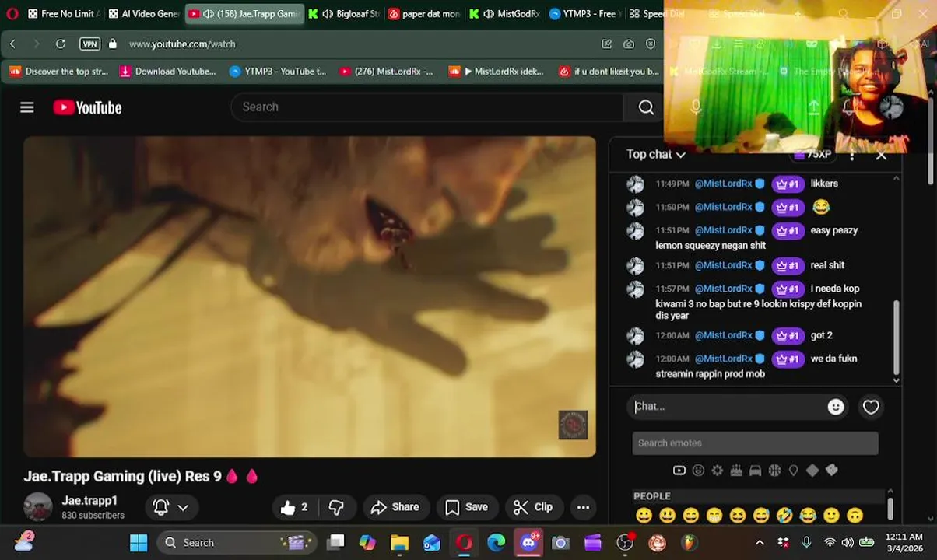937x560 pixels.
Task: Switch to the Bigloaaf tab
Action: tap(343, 14)
